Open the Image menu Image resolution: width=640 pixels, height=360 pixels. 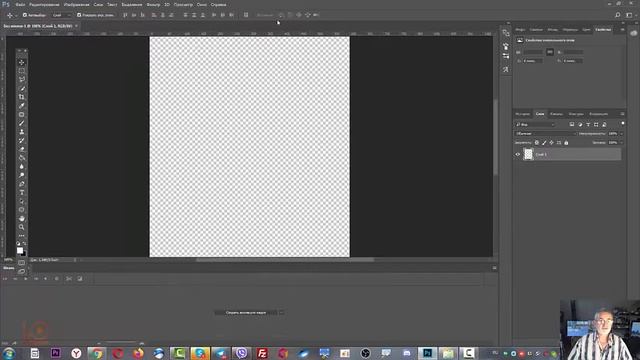(76, 4)
